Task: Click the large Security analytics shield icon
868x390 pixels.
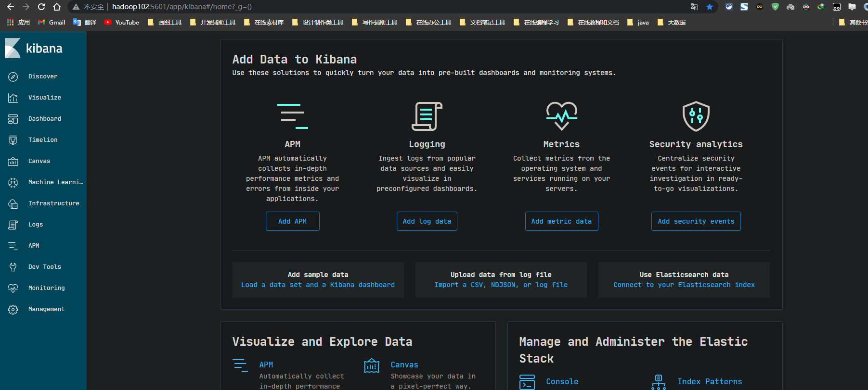Action: (x=696, y=116)
